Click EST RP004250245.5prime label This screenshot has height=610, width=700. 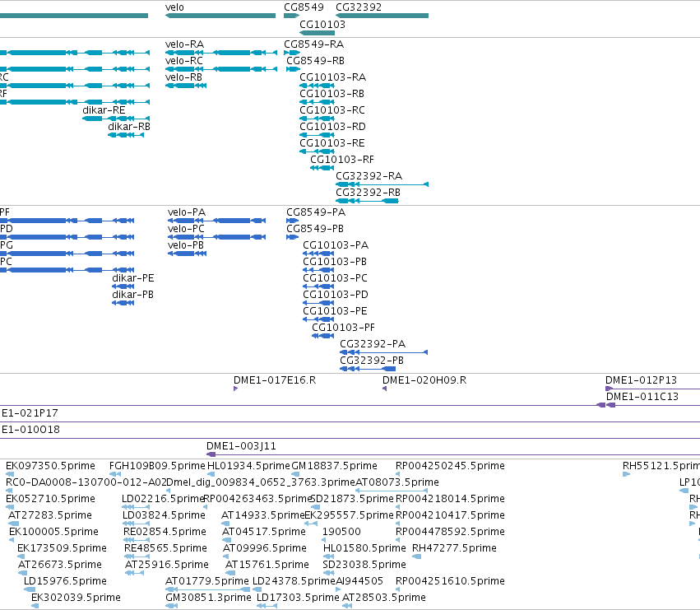click(x=450, y=466)
